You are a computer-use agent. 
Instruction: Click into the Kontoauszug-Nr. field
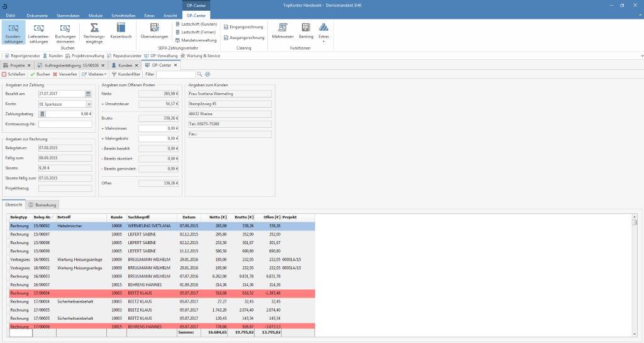(65, 124)
